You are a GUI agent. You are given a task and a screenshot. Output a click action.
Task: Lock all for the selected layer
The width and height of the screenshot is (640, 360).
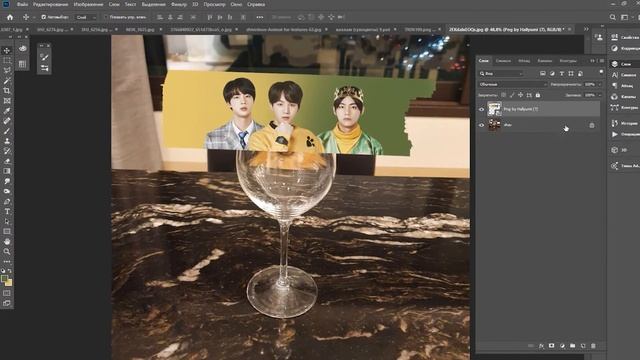coord(538,95)
